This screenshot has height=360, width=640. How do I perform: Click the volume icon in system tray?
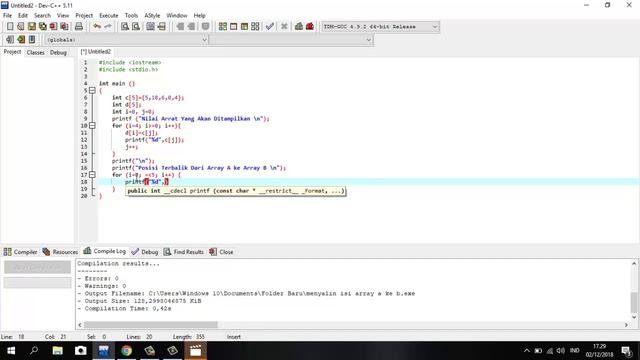[x=561, y=351]
